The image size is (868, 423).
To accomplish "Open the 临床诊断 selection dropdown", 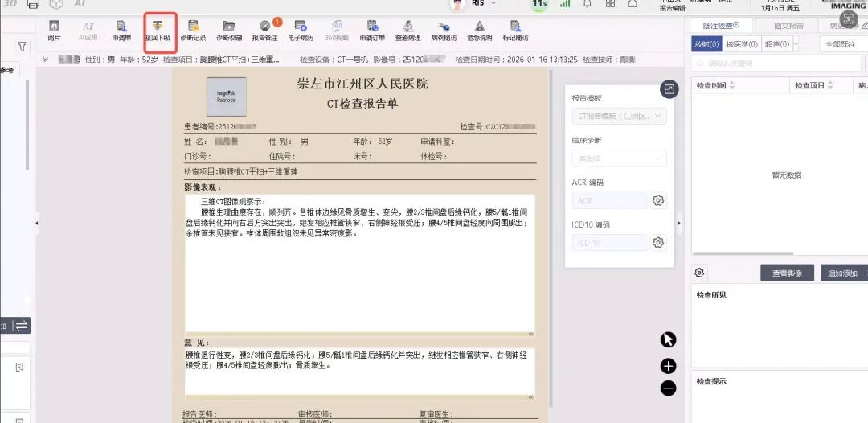I will [619, 158].
